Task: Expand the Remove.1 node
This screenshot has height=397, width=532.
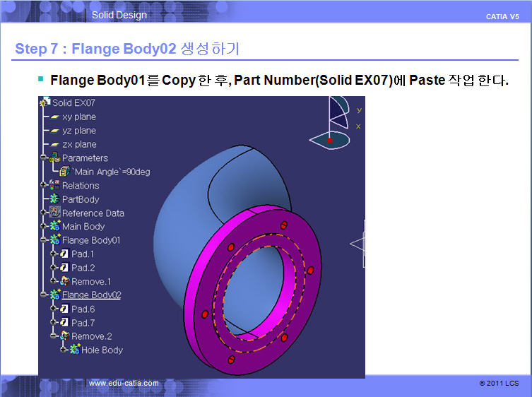Action: 53,281
